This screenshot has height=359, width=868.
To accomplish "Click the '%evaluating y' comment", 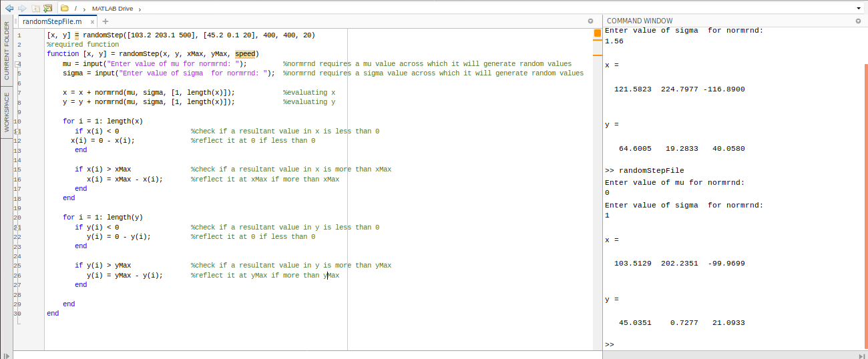I will [309, 102].
